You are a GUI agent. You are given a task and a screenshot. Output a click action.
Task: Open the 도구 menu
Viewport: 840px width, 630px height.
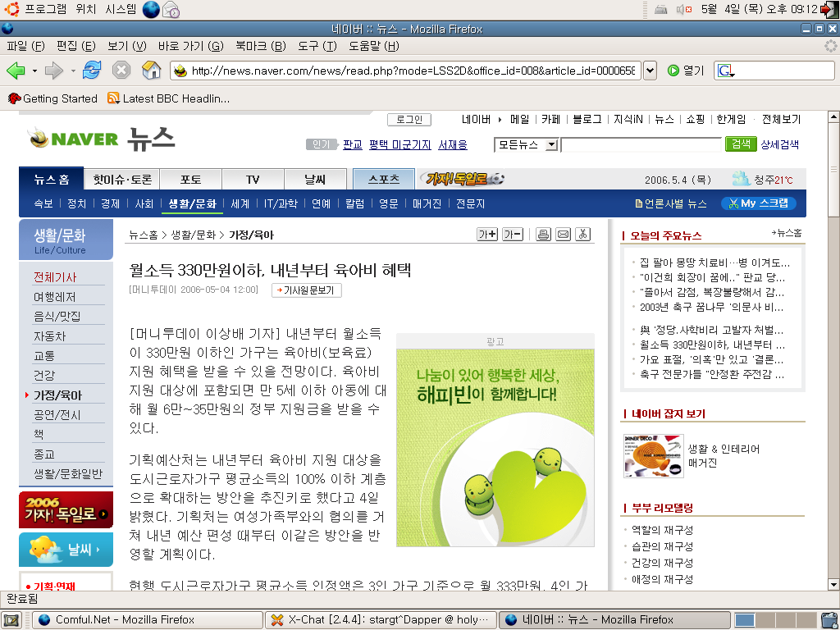coord(317,46)
